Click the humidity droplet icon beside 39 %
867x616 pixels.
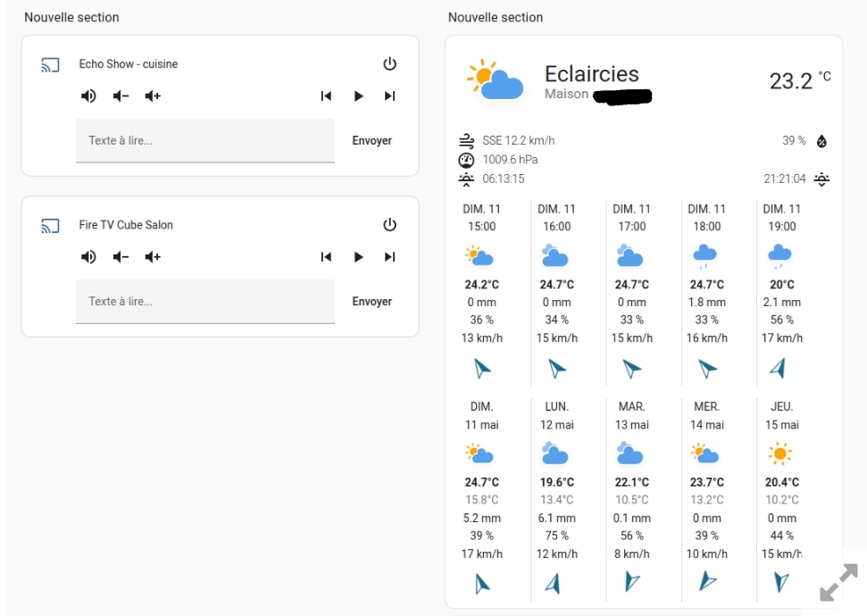pos(821,142)
